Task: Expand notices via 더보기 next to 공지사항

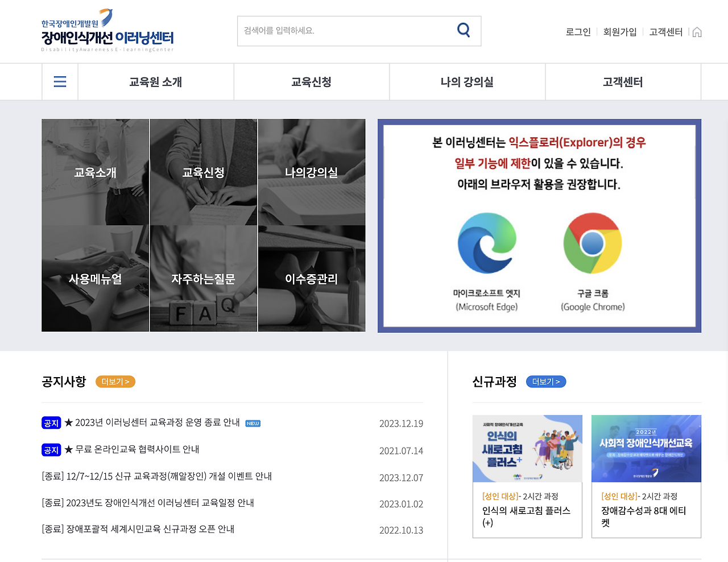Action: click(115, 382)
